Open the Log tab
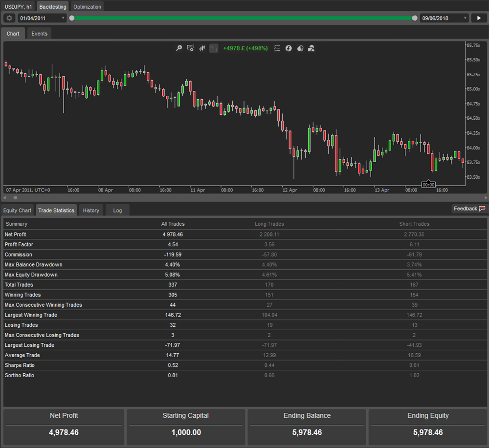This screenshot has width=489, height=448. [117, 210]
